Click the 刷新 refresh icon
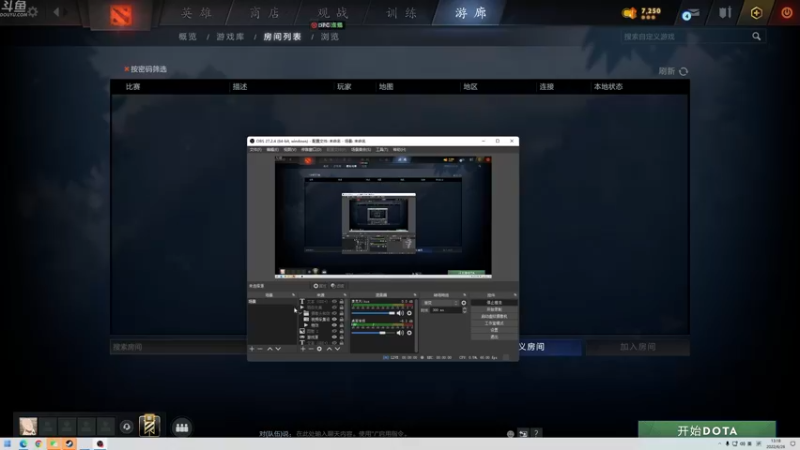Image resolution: width=800 pixels, height=450 pixels. (x=684, y=71)
